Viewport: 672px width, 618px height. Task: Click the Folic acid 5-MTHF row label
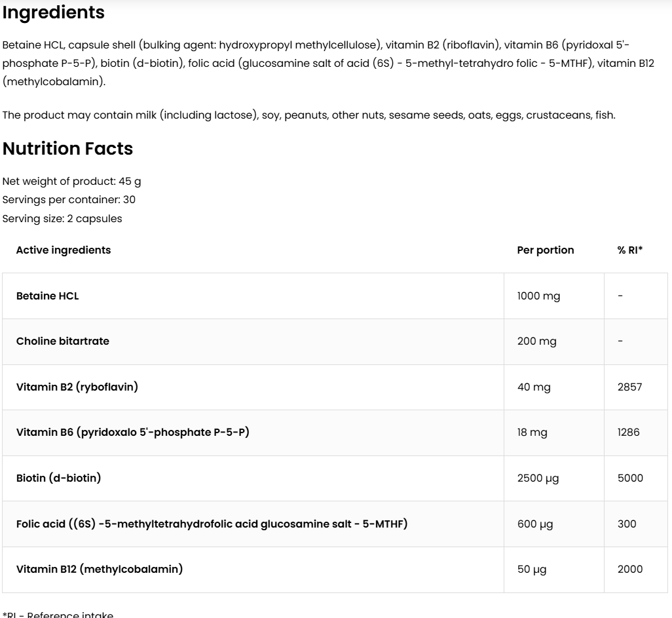coord(212,524)
